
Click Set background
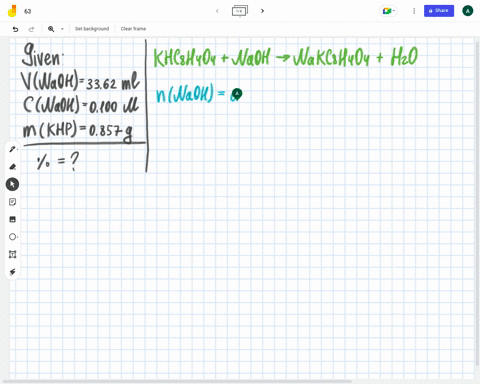pos(92,29)
